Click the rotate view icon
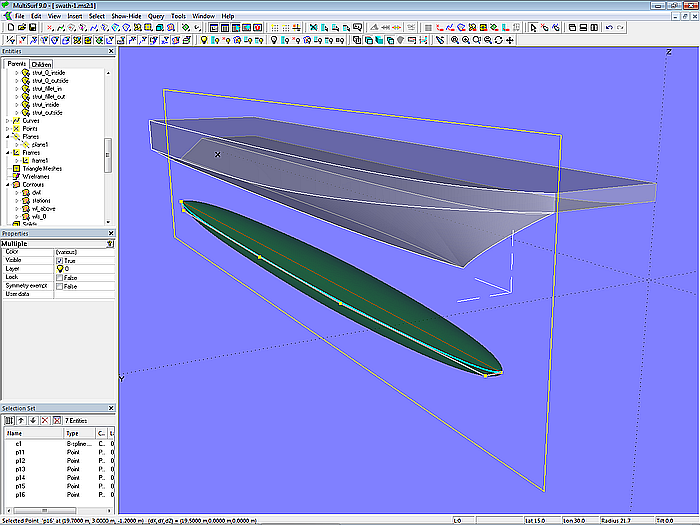This screenshot has width=700, height=525. click(498, 41)
